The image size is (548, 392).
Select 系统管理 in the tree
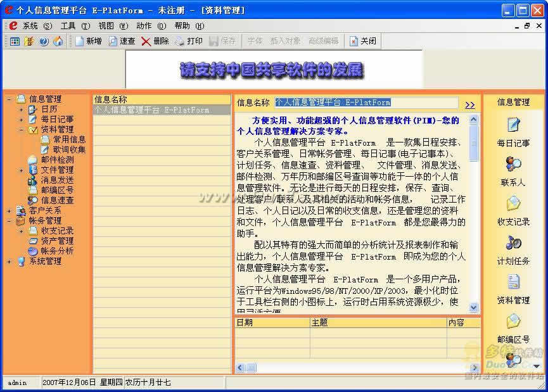45,261
